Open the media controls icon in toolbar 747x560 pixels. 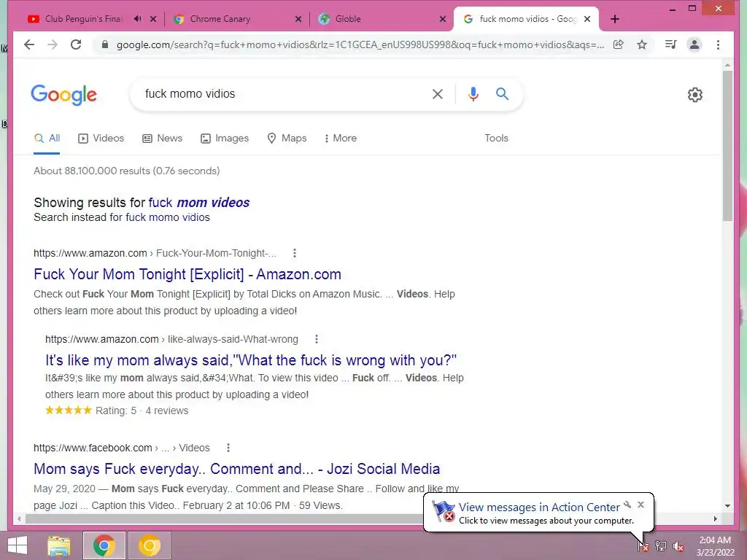pos(671,44)
